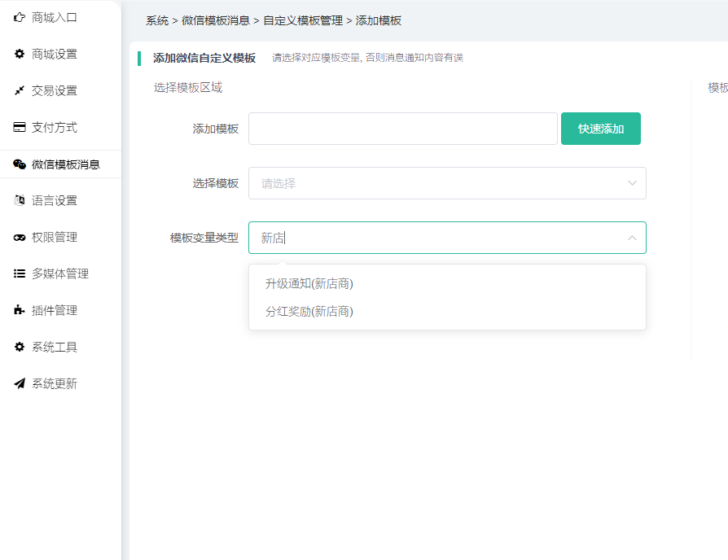Click the 权限管理 sidebar icon
The width and height of the screenshot is (728, 560).
[20, 237]
